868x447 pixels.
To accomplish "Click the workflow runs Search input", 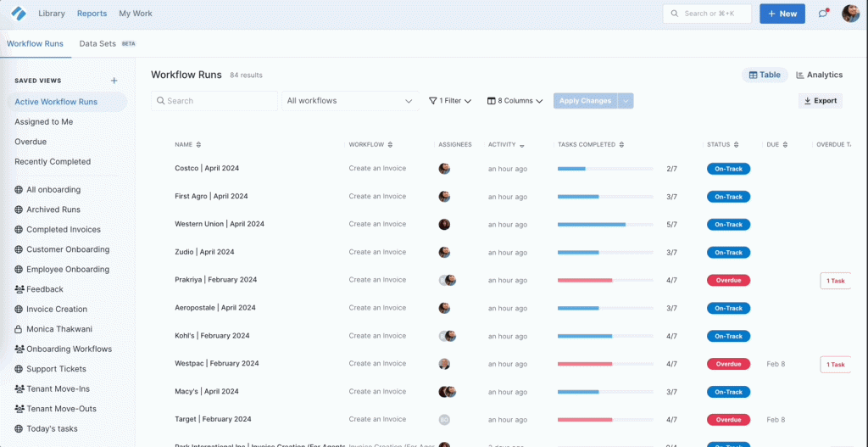I will 214,101.
